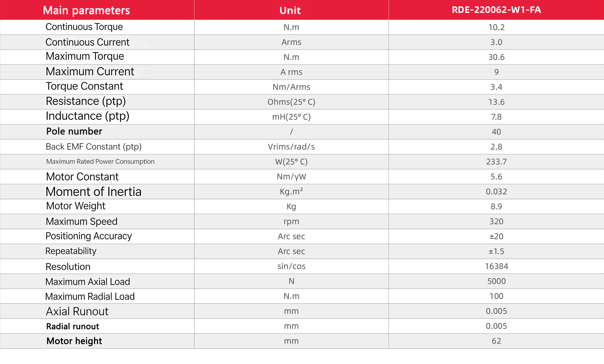Select the Maximum Current label

(90, 72)
